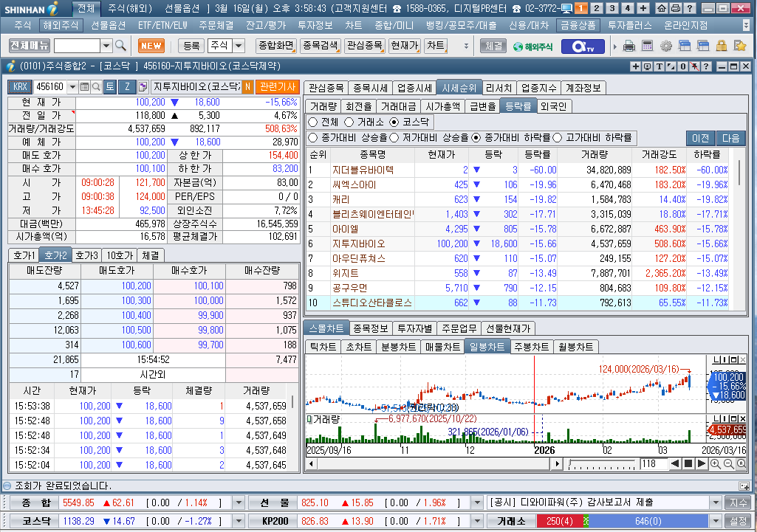Open the settings gear in toolbar
Screen dimensions: 757x532
pos(666,46)
